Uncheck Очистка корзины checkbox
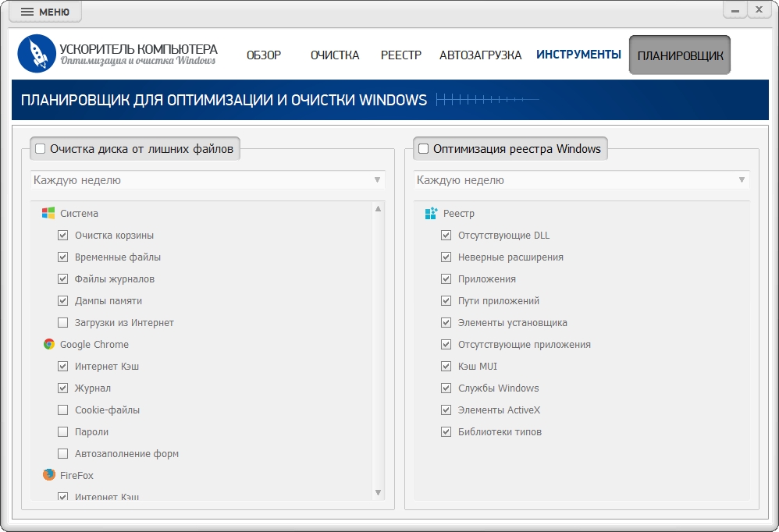The image size is (779, 532). (63, 235)
